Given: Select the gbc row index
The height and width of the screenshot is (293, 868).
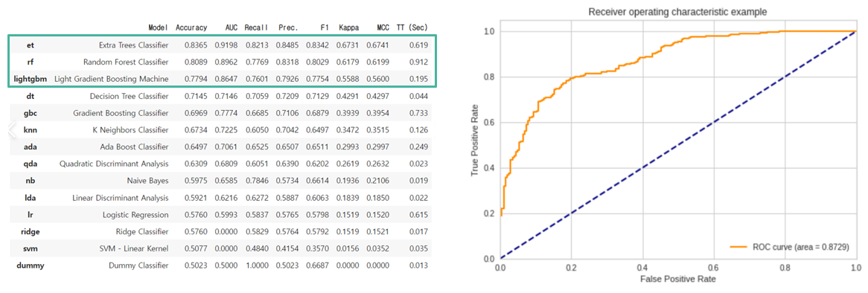Looking at the screenshot, I should tap(31, 113).
